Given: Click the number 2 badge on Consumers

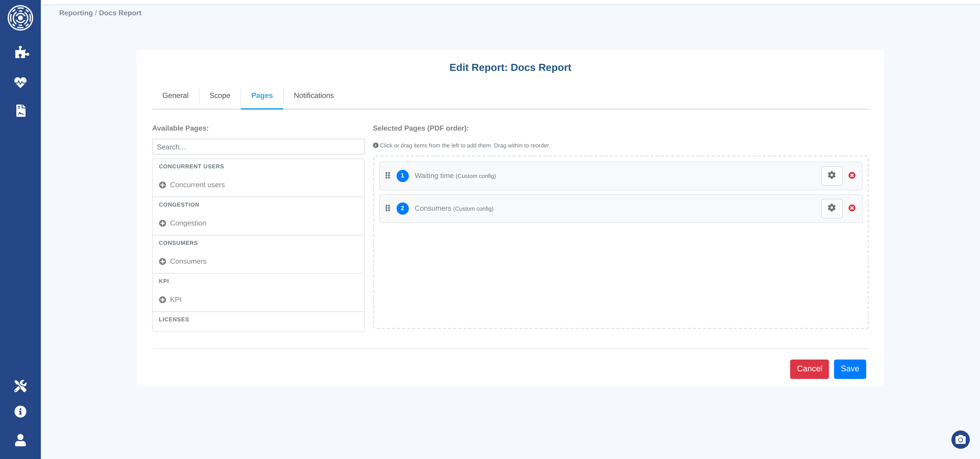Looking at the screenshot, I should click(402, 208).
